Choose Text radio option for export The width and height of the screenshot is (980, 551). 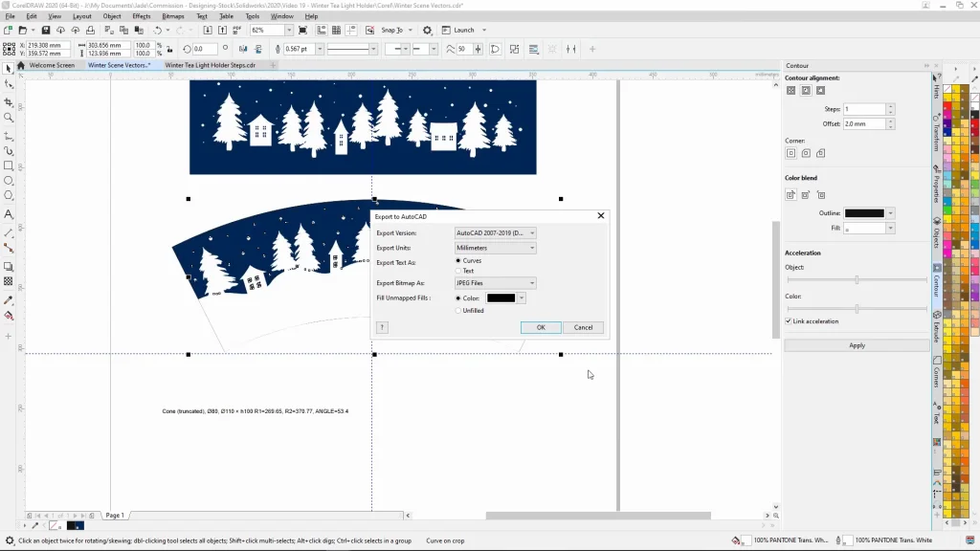[x=458, y=271]
